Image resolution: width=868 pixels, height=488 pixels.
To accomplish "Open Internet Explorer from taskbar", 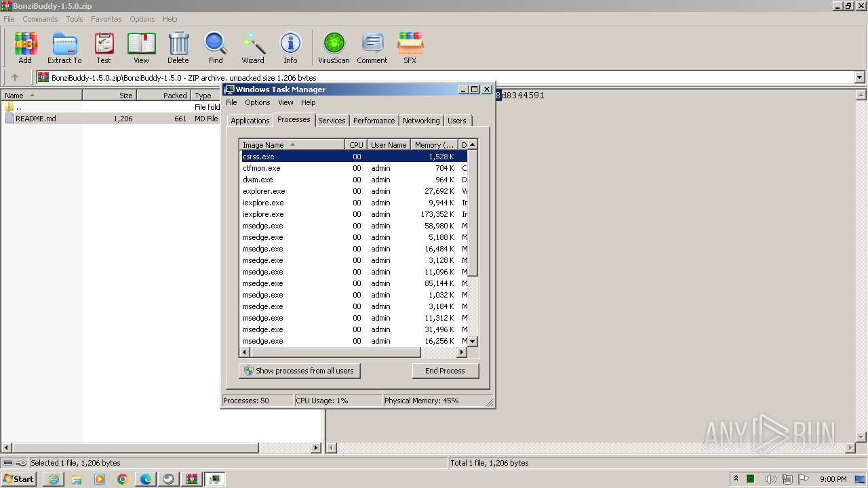I will point(54,479).
